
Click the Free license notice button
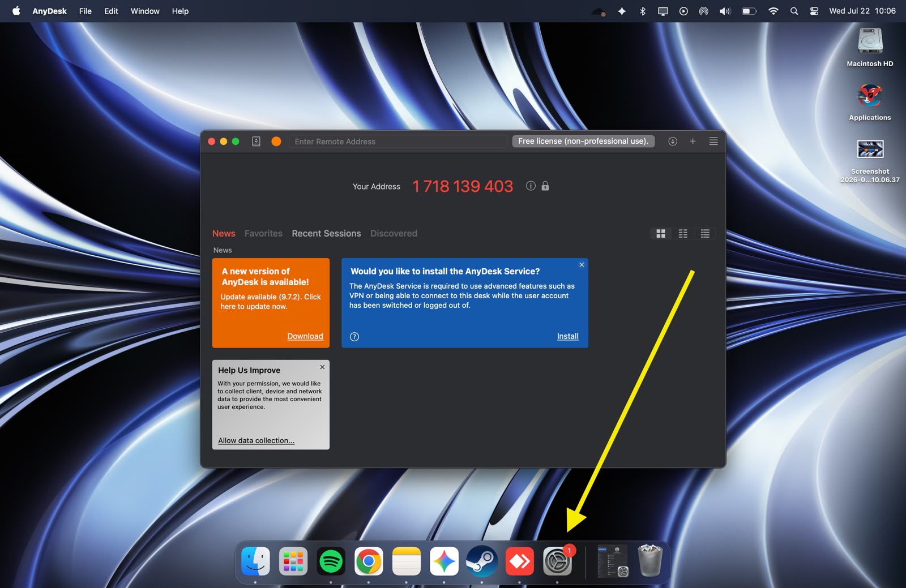[583, 141]
